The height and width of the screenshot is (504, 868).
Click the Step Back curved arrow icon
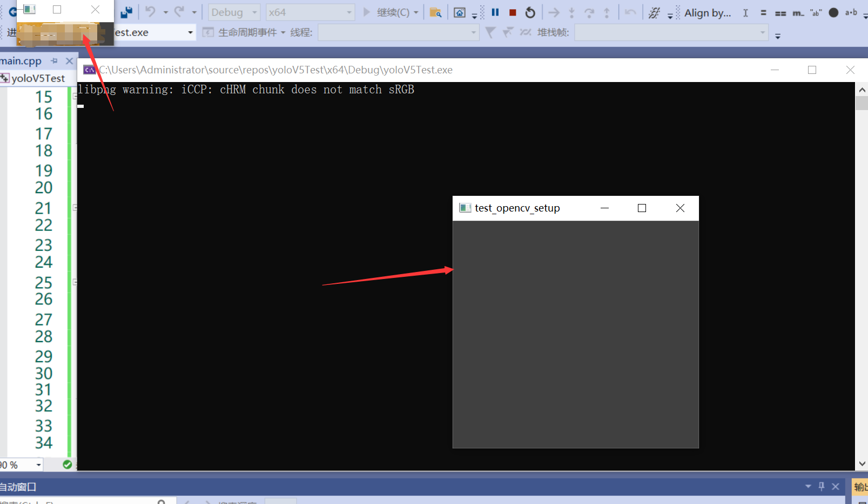[630, 12]
